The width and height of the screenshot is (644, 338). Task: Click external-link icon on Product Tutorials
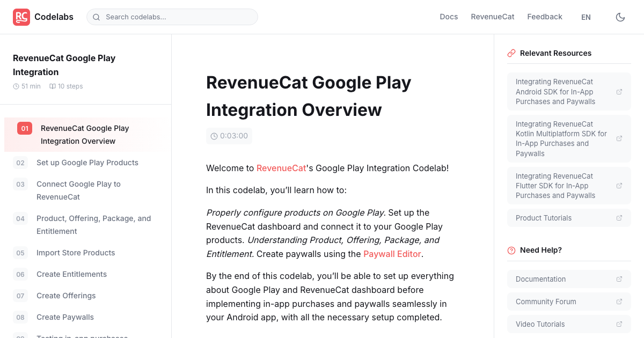[619, 218]
